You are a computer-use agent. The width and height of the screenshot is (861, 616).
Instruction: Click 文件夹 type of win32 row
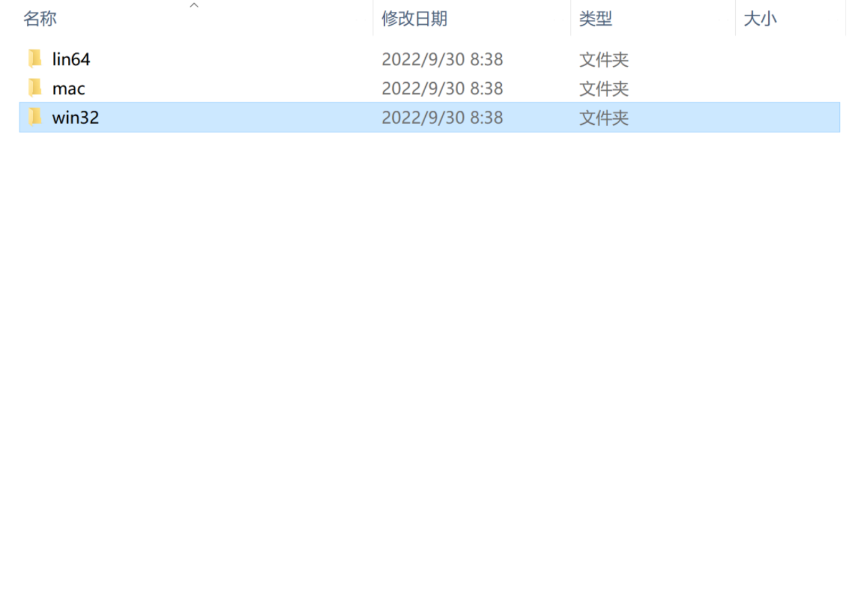pos(604,118)
